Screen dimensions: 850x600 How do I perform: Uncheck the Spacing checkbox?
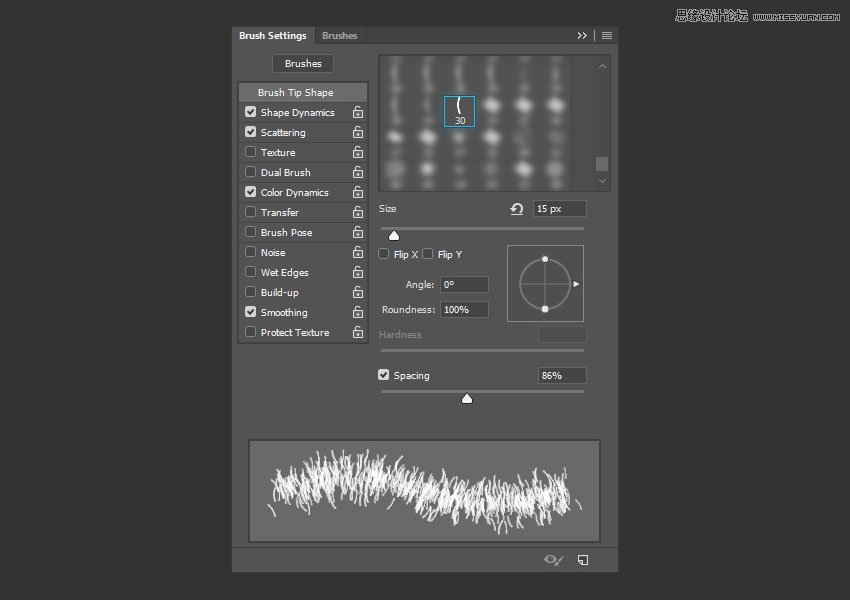point(383,375)
